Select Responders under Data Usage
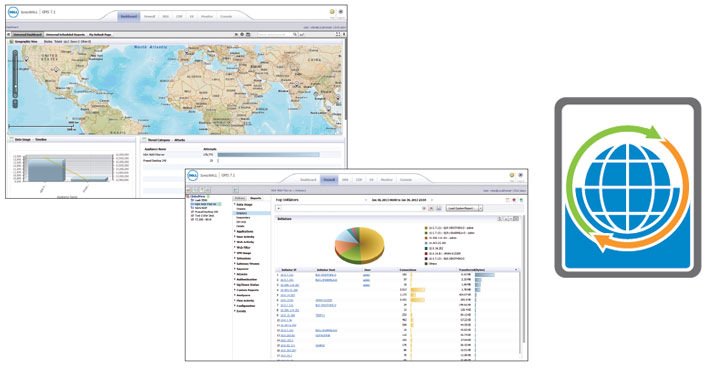 point(243,218)
